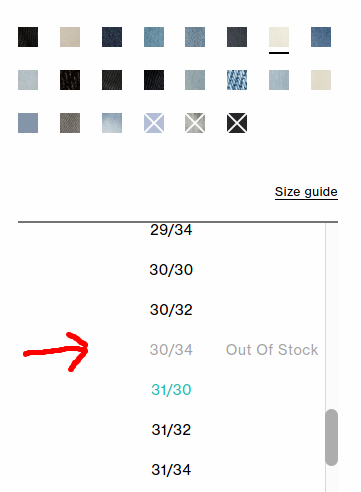
Task: Select the black denim swatch in first row
Action: [x=28, y=37]
